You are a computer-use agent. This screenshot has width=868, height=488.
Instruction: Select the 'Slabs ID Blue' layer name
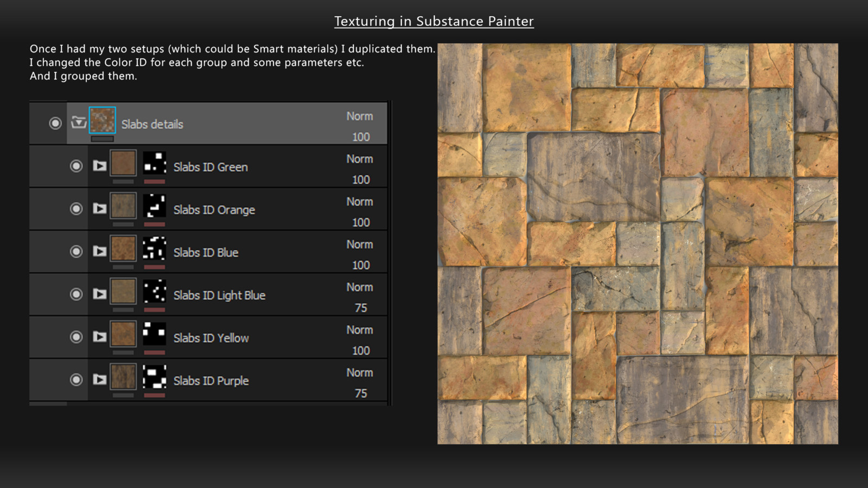206,253
